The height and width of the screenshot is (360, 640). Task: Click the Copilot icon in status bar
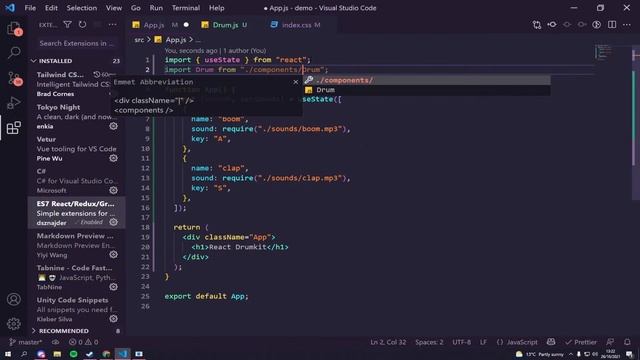[x=551, y=342]
